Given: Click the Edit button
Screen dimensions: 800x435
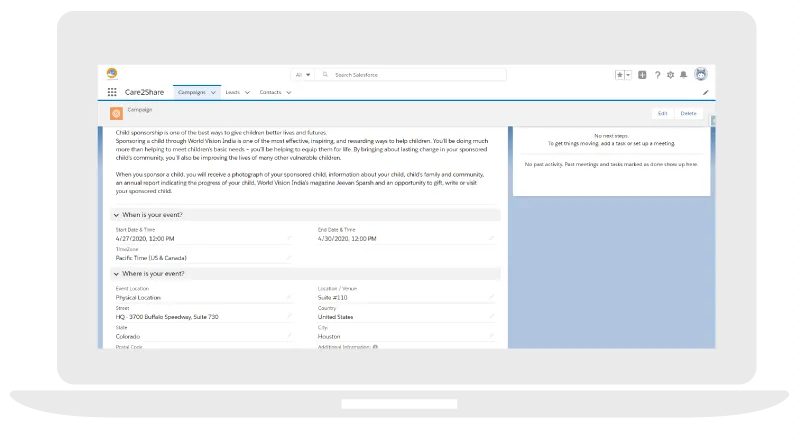Looking at the screenshot, I should pyautogui.click(x=663, y=113).
